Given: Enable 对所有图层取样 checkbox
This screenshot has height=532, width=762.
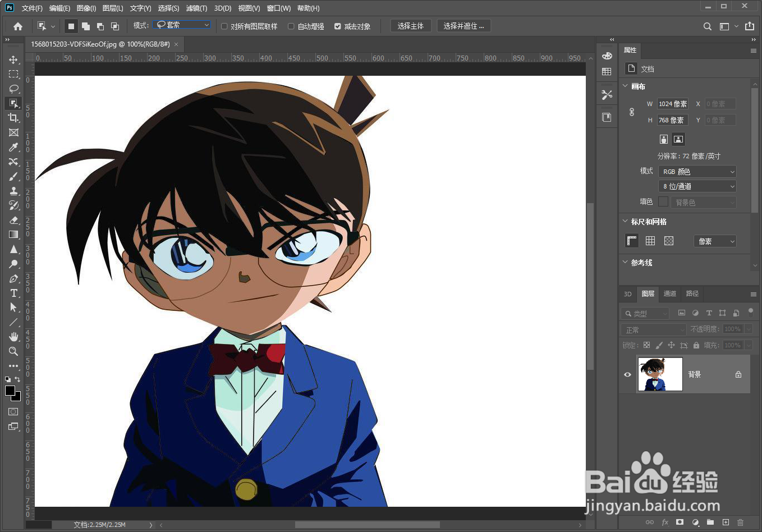Looking at the screenshot, I should tap(224, 26).
